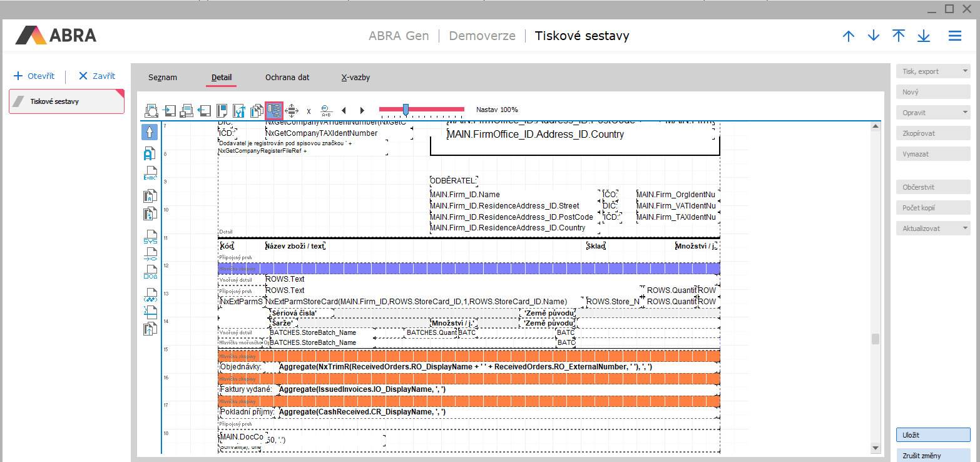Viewport: 980px width, 462px height.
Task: Click the vertical scrollbar thumb
Action: coord(875,339)
